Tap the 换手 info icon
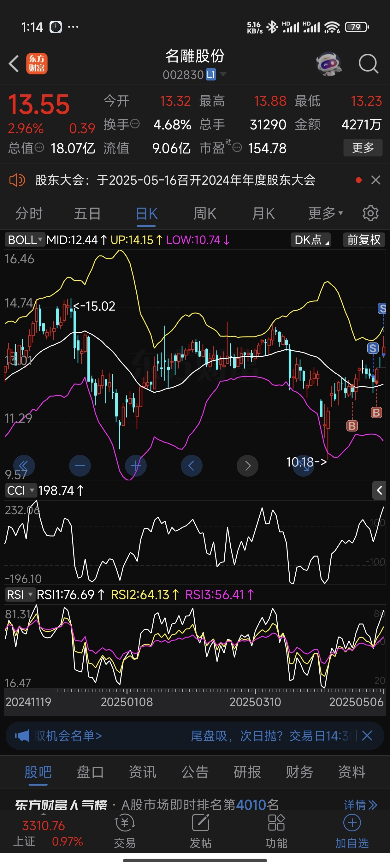 click(x=135, y=124)
